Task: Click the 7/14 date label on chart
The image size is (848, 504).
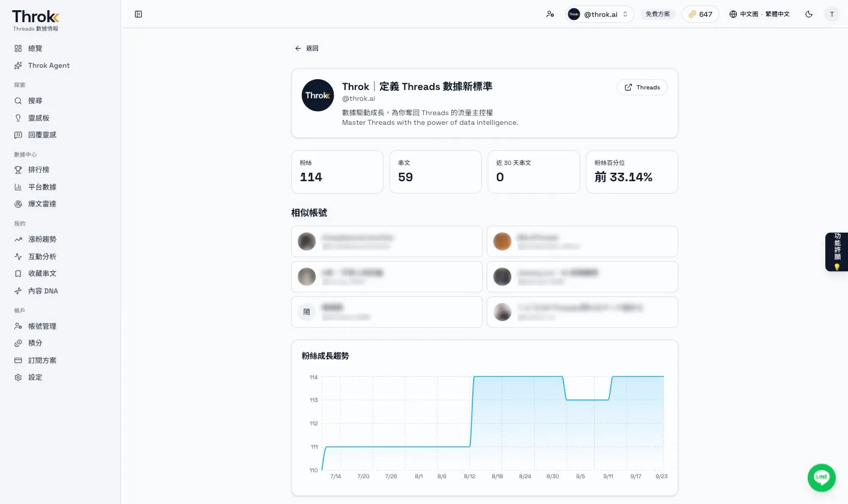Action: [x=335, y=476]
